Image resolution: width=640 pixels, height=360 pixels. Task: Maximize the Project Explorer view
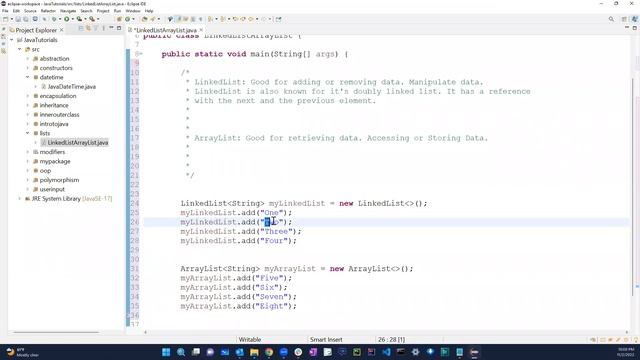coord(119,28)
